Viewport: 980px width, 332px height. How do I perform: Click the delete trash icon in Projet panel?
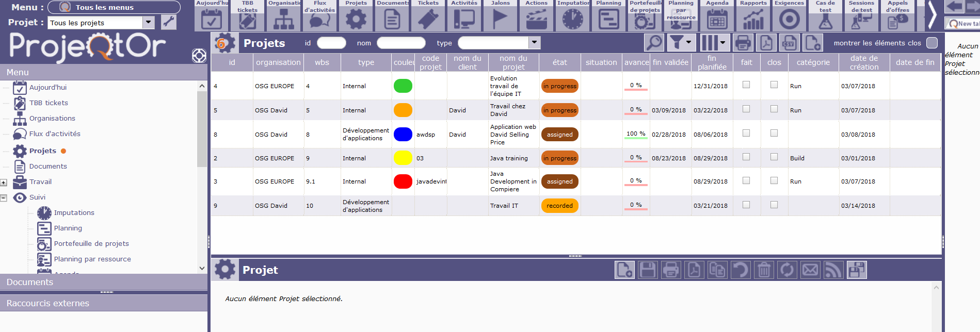[x=764, y=270]
